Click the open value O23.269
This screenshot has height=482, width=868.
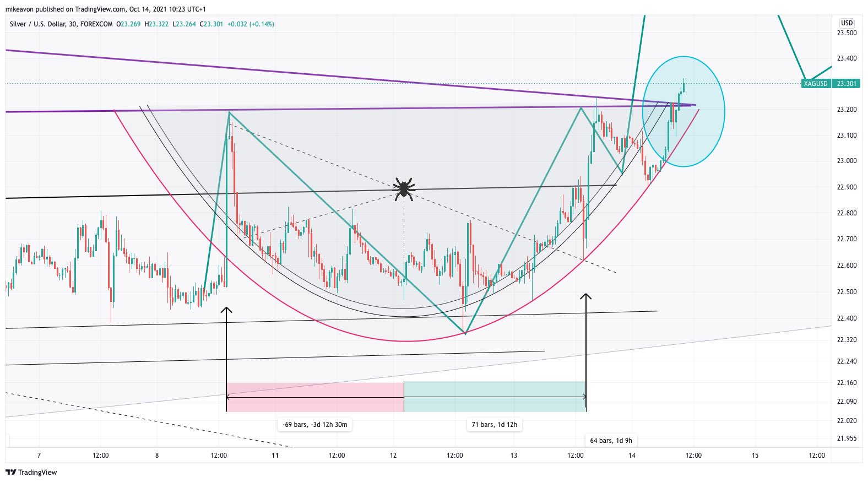click(128, 24)
